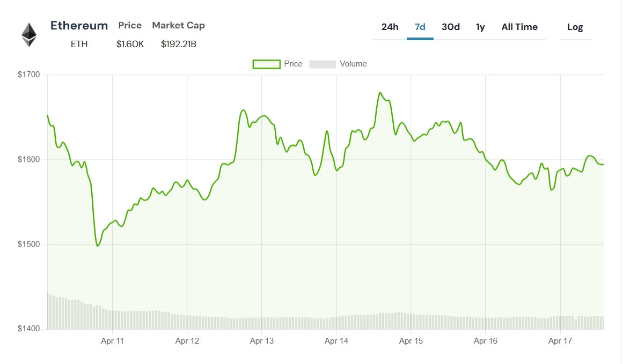Click the Price column header

click(x=130, y=25)
